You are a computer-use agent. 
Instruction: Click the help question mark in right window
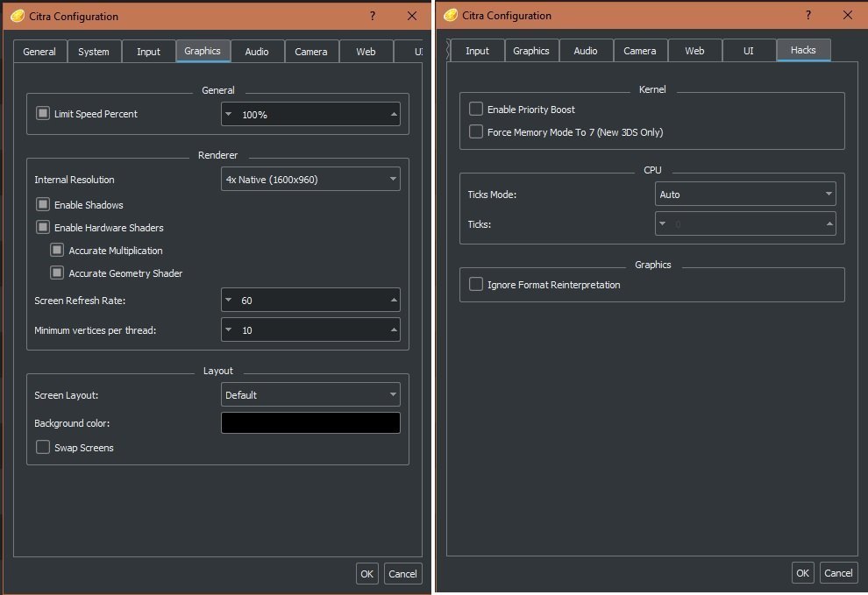(808, 15)
